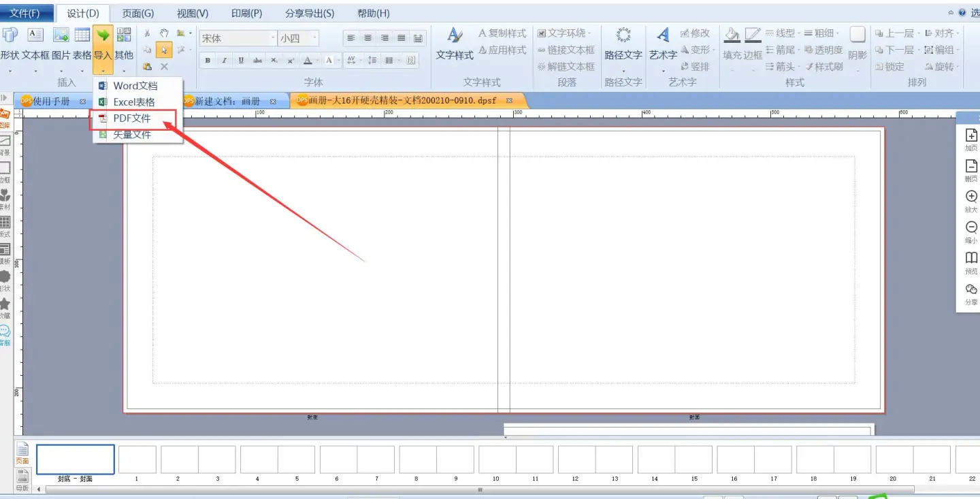Open the 预览 preview
The height and width of the screenshot is (499, 980).
[x=971, y=263]
